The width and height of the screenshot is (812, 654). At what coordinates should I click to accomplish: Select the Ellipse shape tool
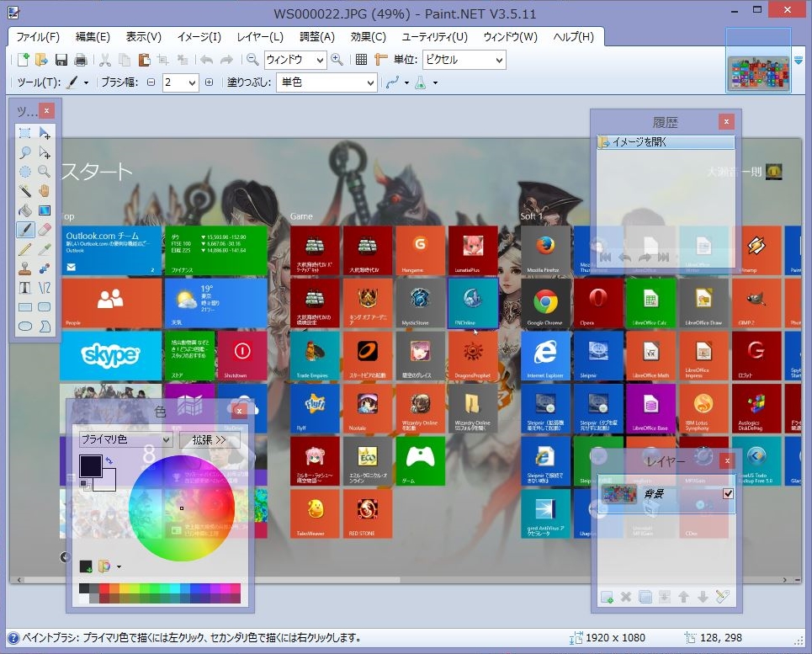click(25, 327)
